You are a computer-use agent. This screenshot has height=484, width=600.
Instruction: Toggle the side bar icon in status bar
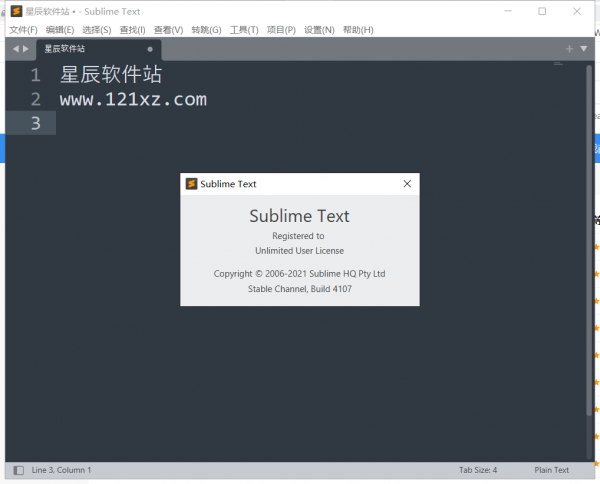18,470
